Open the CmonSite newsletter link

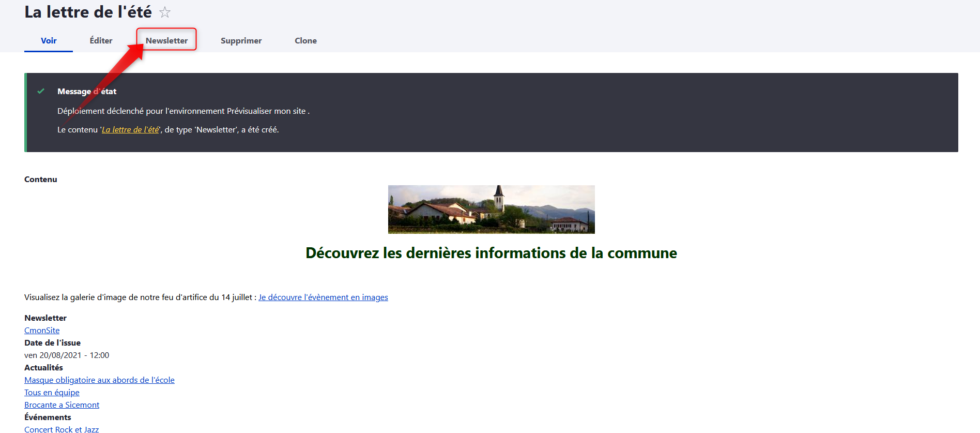click(x=42, y=331)
